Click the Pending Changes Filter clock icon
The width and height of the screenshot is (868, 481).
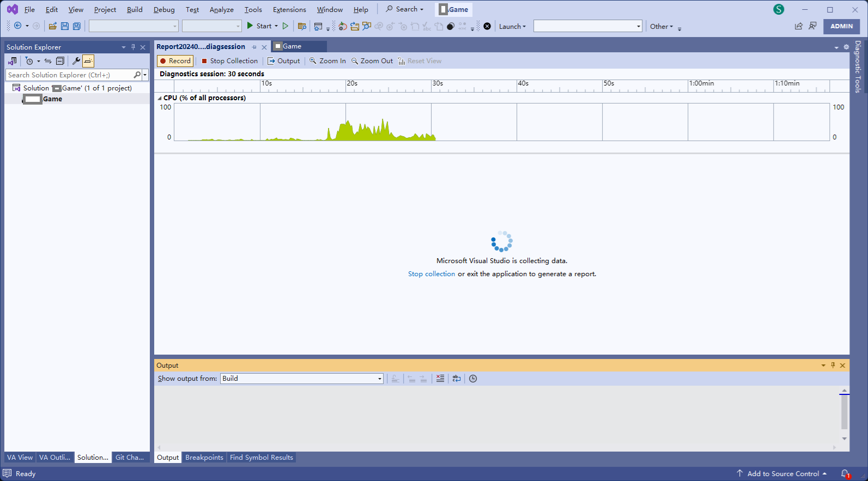point(29,61)
